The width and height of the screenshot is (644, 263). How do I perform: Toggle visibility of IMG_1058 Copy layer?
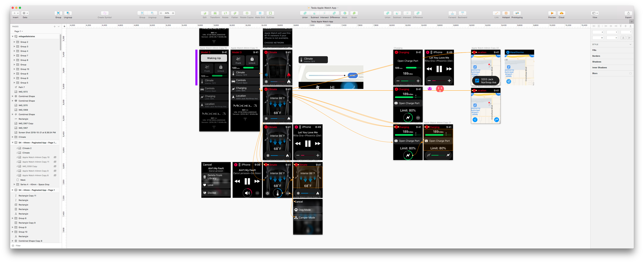(55, 166)
